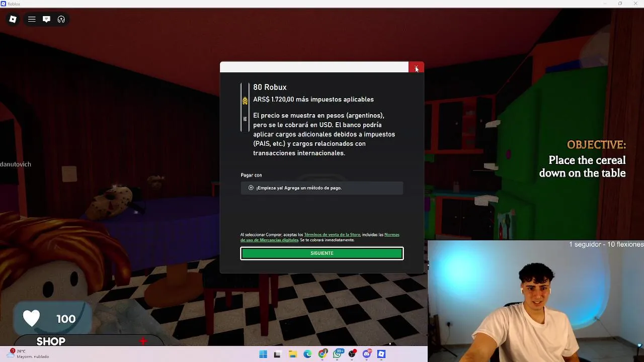Open WhatsApp from taskbar

tap(338, 354)
